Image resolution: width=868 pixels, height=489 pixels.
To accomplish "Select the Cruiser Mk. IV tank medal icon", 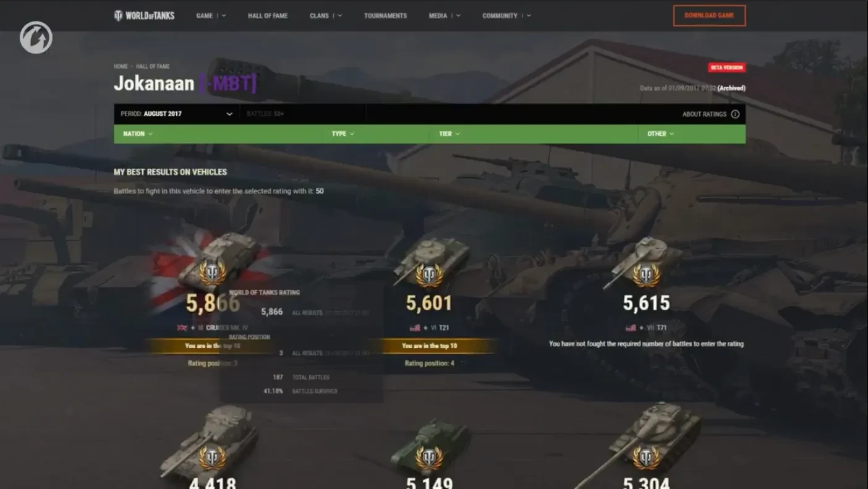I will point(212,273).
